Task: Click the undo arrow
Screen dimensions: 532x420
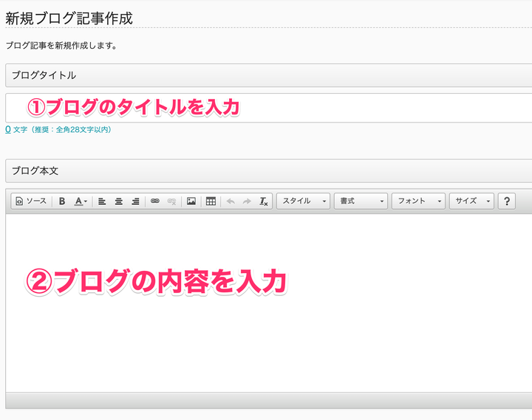Action: (x=231, y=201)
